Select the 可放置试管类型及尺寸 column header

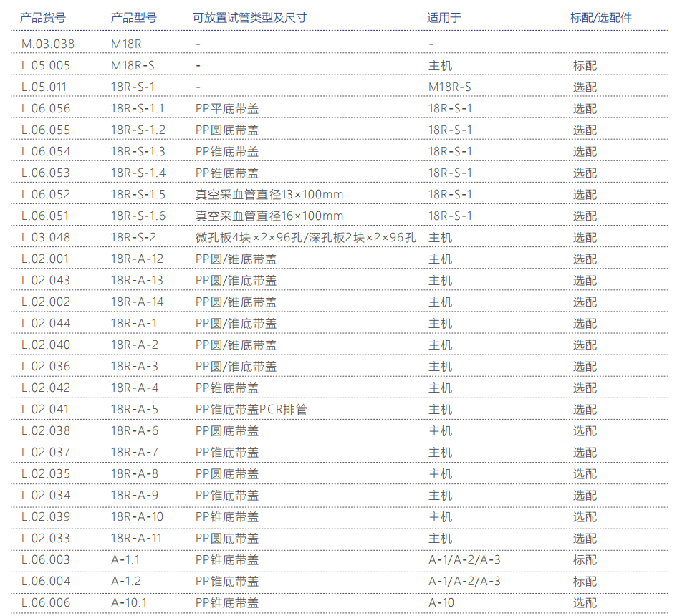coord(250,18)
